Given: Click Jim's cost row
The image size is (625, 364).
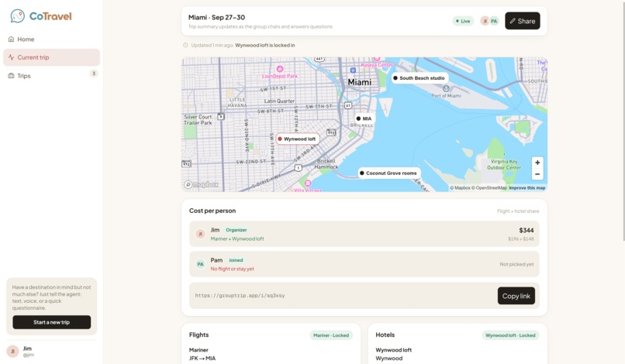Looking at the screenshot, I should pos(364,234).
